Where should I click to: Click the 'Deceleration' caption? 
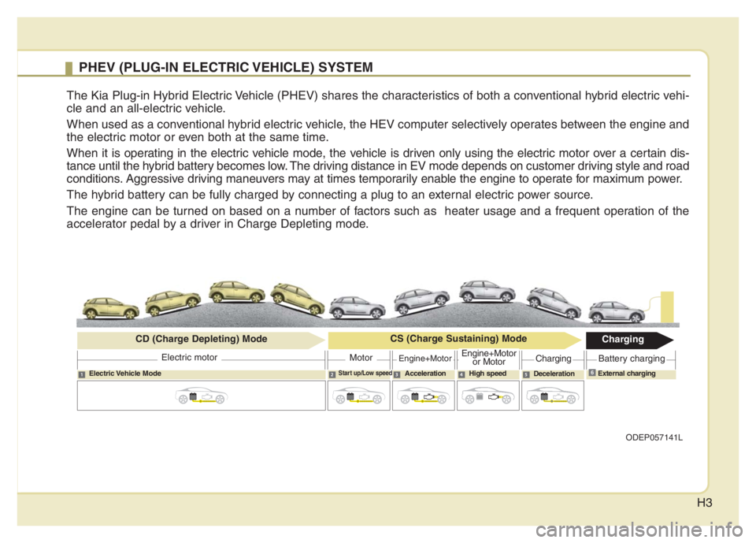[554, 374]
